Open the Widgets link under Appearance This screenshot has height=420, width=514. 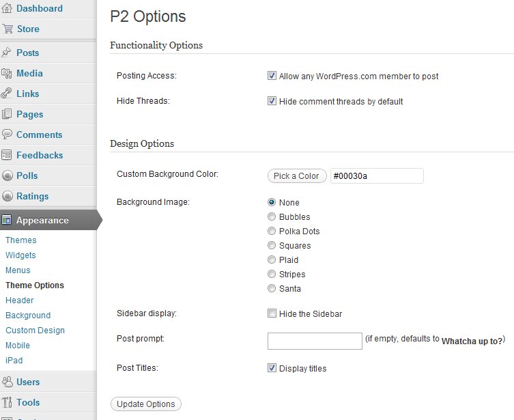click(x=20, y=255)
